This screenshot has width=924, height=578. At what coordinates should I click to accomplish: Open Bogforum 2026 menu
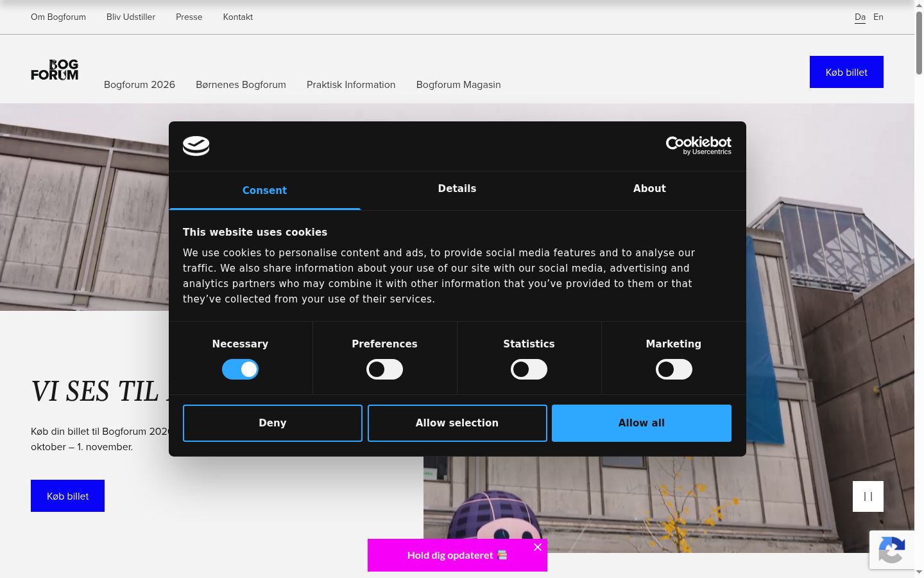tap(139, 85)
